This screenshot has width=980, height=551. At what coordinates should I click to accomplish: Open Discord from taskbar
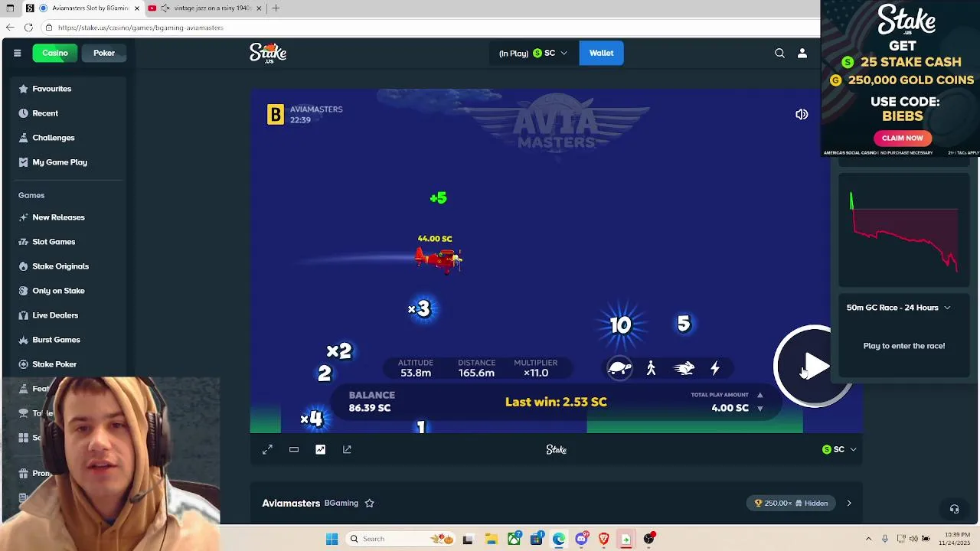[x=581, y=539]
